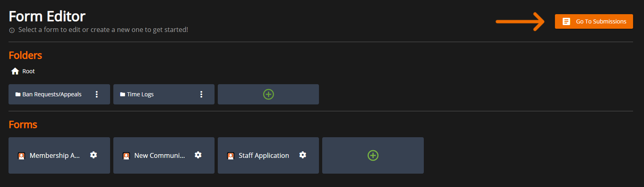
Task: Click the folder icon on Time Logs tile
Action: point(123,94)
